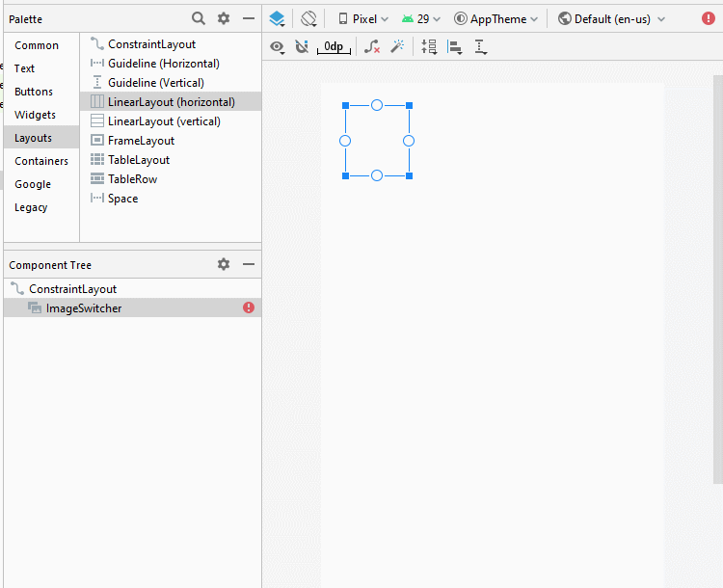723x588 pixels.
Task: Search the Palette components
Action: click(x=199, y=18)
